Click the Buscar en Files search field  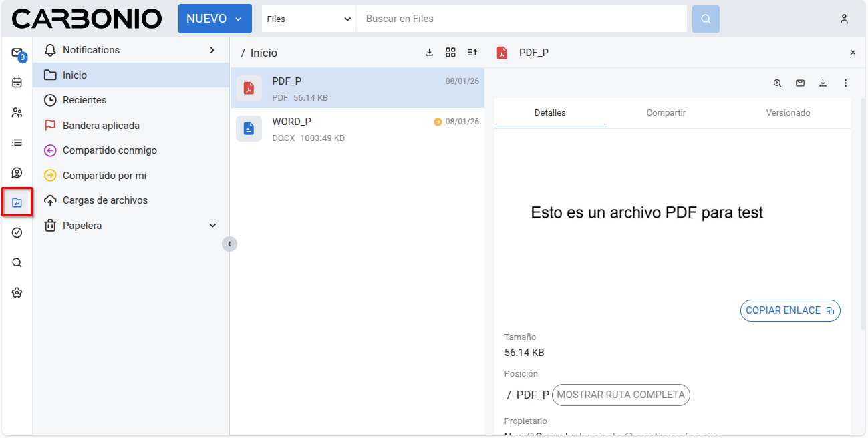click(x=521, y=19)
